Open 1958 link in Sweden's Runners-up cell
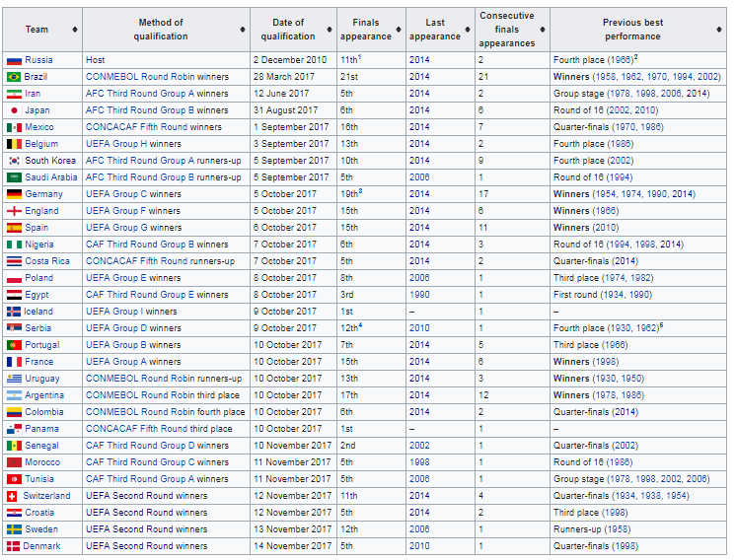This screenshot has width=736, height=560. pos(618,529)
